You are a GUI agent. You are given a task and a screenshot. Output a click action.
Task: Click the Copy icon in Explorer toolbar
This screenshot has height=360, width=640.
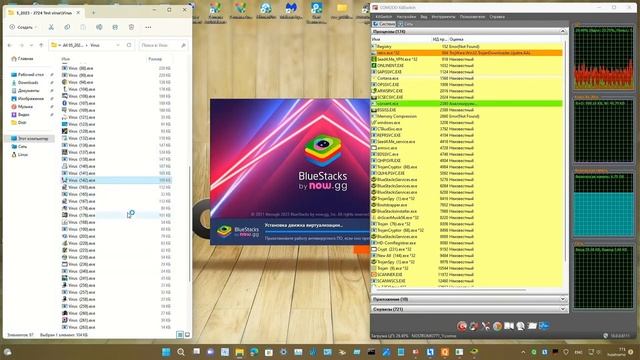[x=67, y=27]
